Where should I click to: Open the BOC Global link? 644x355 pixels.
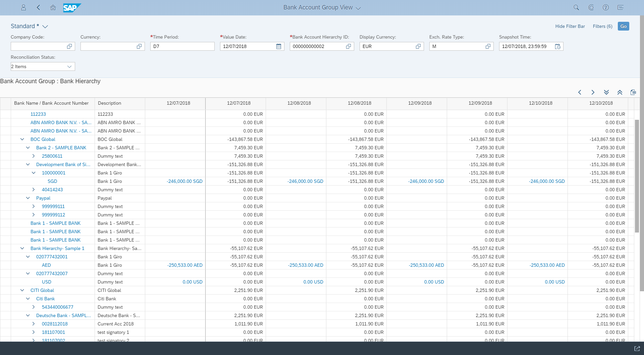(43, 139)
